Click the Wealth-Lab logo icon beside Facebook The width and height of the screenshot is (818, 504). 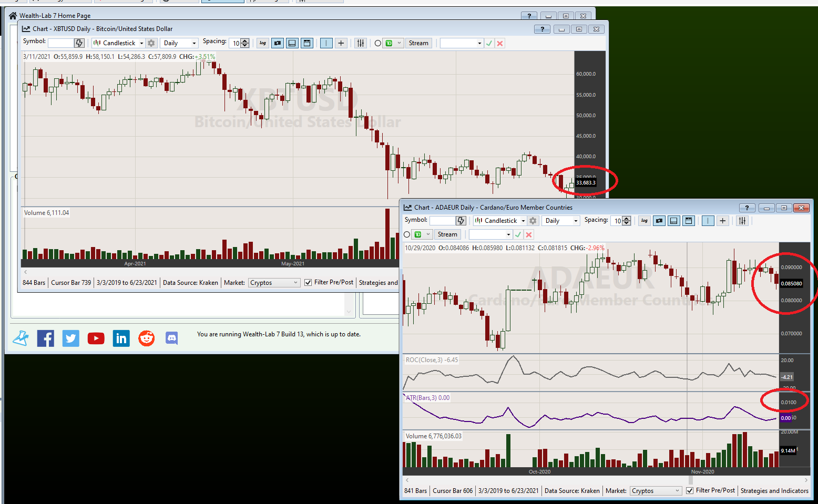click(21, 338)
